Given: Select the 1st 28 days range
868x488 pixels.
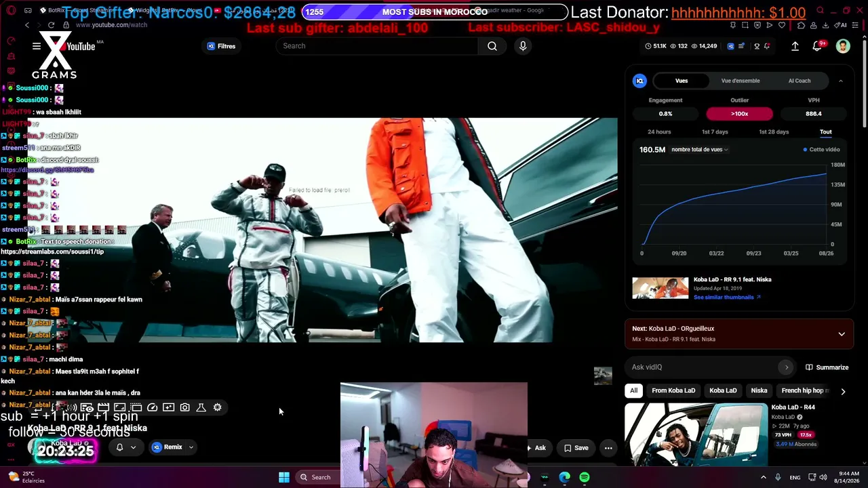Looking at the screenshot, I should (x=774, y=132).
